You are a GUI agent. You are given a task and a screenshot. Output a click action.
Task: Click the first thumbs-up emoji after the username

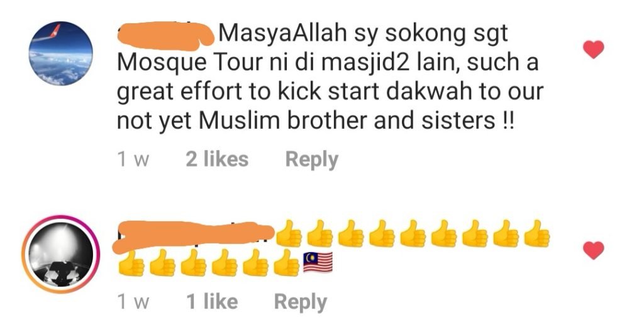pos(289,234)
